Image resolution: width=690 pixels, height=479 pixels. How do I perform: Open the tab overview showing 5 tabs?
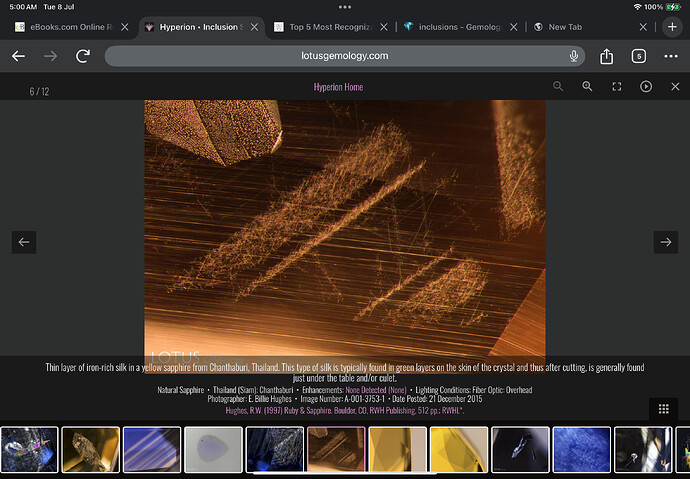(639, 56)
